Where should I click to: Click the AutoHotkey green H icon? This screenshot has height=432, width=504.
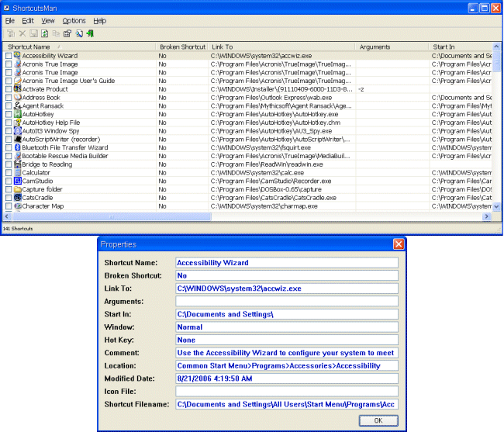(17, 114)
